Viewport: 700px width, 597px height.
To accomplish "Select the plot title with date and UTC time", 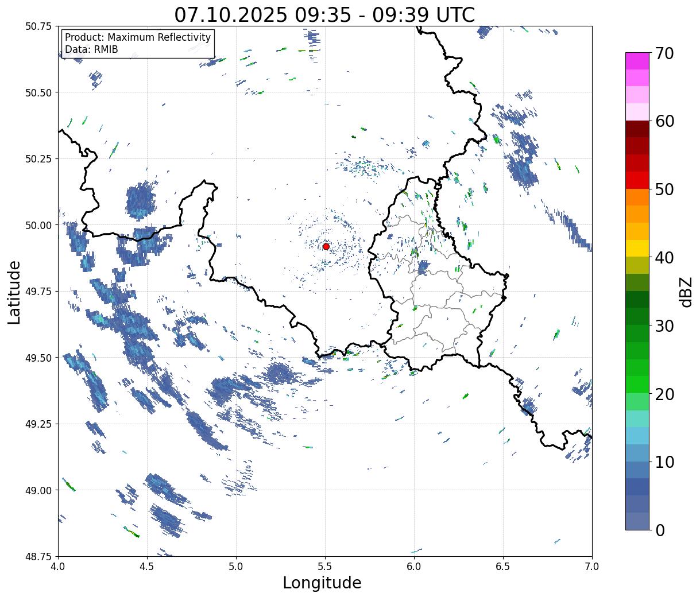I will 324,14.
